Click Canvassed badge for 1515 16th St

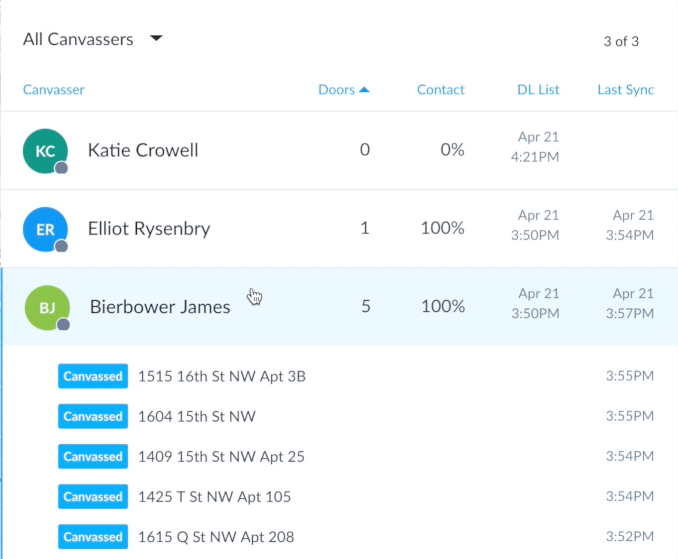tap(93, 376)
